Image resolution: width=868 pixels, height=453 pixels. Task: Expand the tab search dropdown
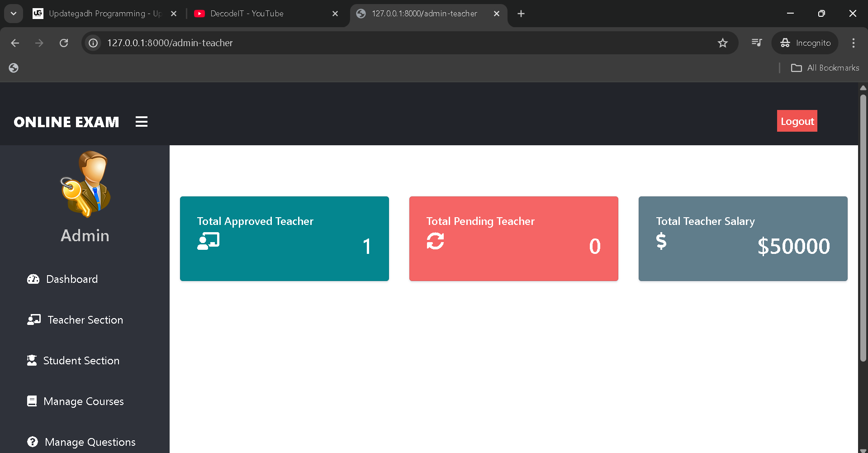click(x=14, y=14)
